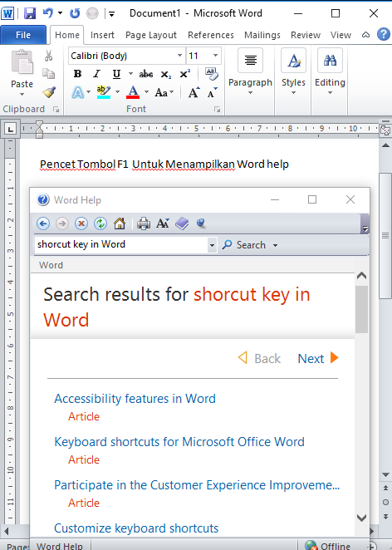Toggle Italic formatting
Screen dimensions: 392x550
pyautogui.click(x=97, y=74)
